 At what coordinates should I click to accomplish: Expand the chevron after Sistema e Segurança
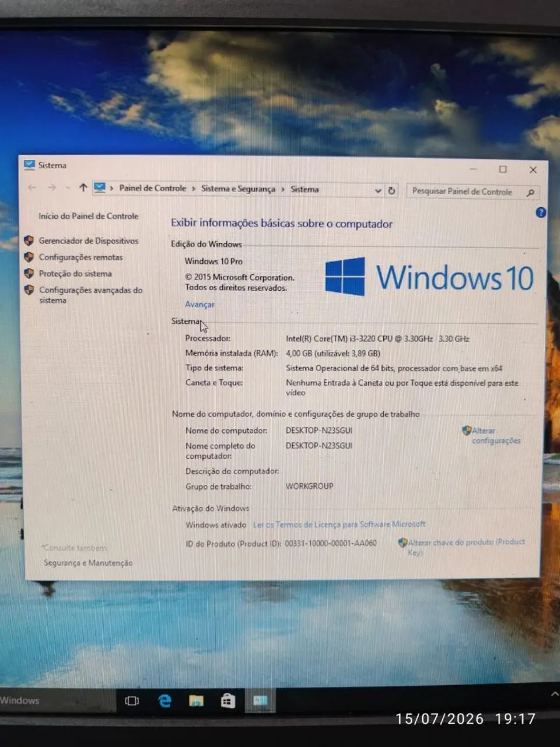coord(283,189)
